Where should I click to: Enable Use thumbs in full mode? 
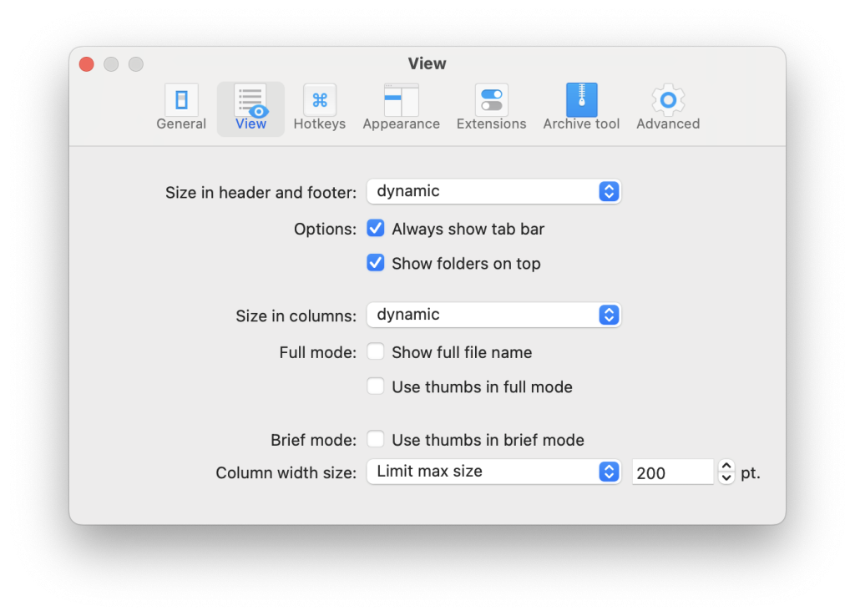tap(375, 386)
